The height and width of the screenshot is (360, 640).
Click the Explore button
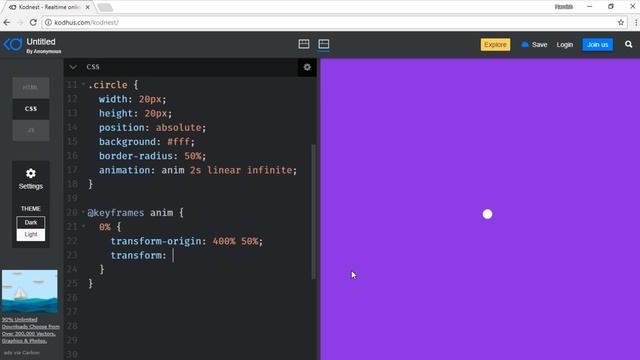495,44
